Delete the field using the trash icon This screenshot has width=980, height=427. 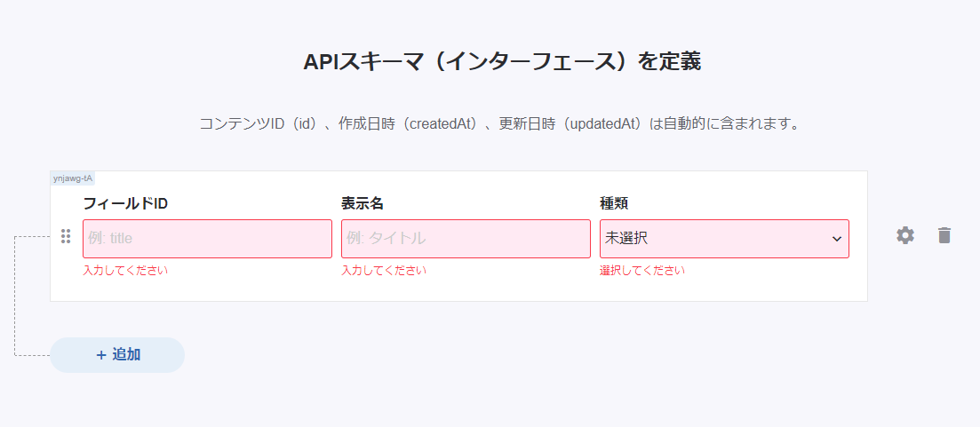point(944,235)
